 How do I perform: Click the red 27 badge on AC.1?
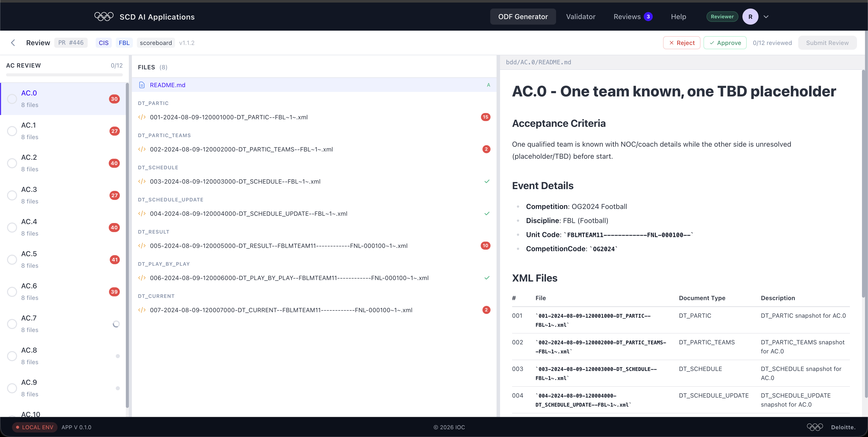click(x=114, y=131)
